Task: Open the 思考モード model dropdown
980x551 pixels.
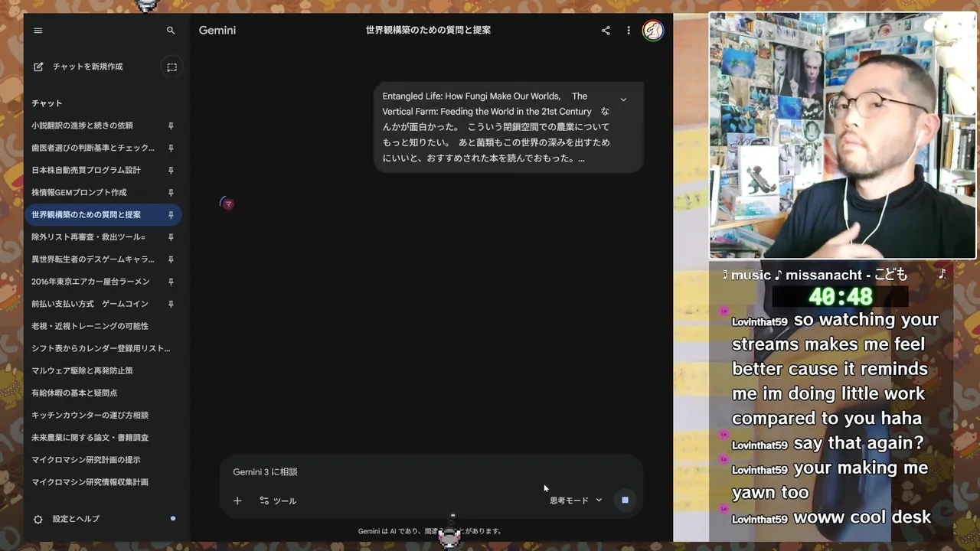Action: [576, 500]
